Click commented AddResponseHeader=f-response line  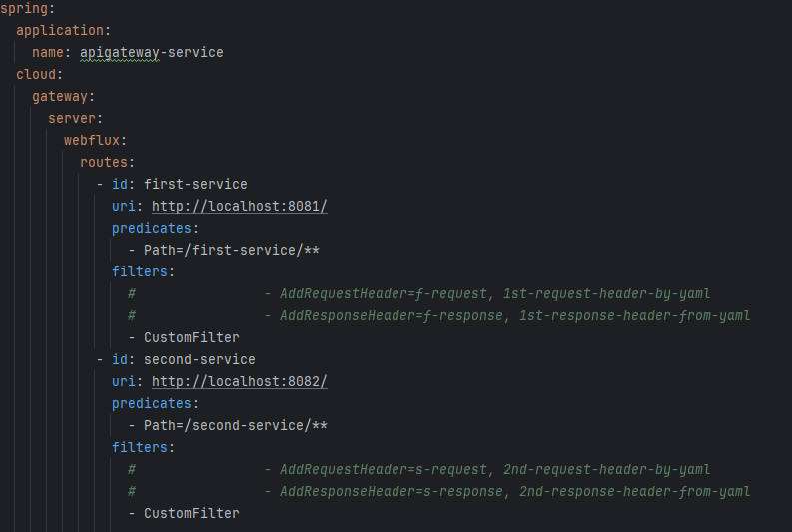514,315
